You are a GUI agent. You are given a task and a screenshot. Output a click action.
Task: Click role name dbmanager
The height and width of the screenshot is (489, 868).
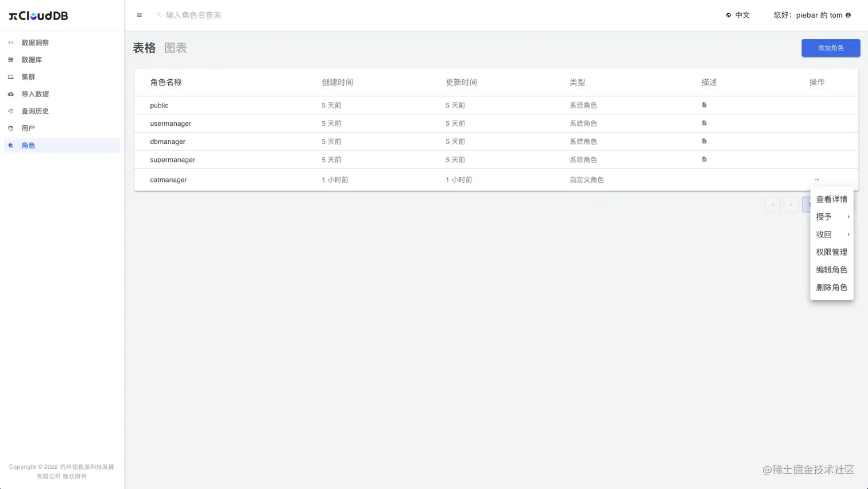click(x=168, y=142)
